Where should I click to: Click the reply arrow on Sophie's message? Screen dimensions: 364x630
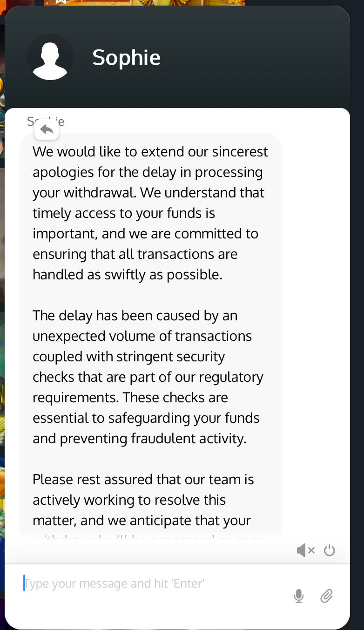47,129
